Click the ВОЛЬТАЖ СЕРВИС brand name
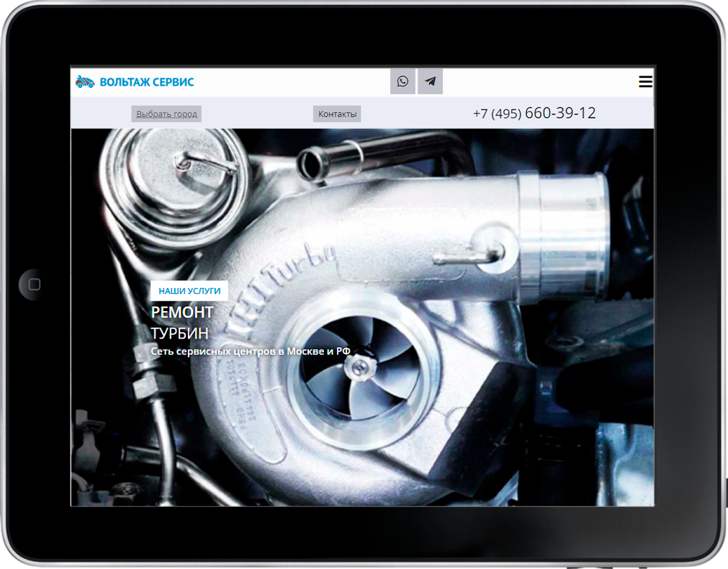The image size is (728, 569). click(147, 82)
